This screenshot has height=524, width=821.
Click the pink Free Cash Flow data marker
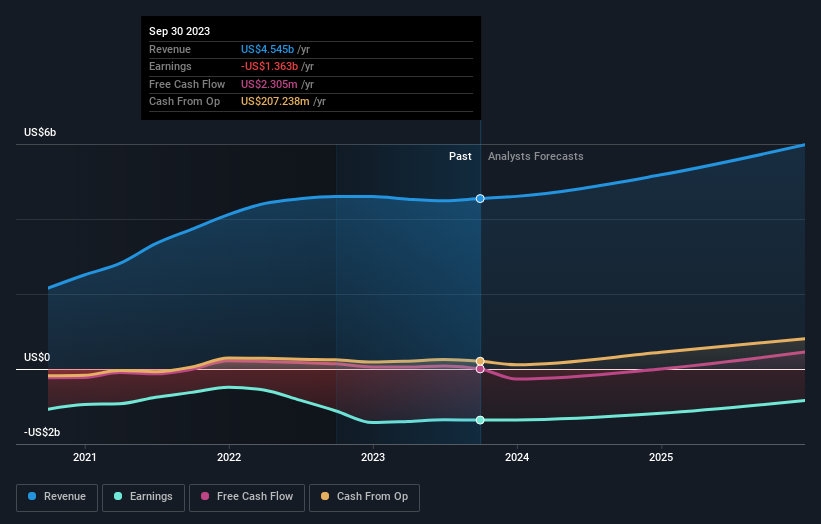pyautogui.click(x=480, y=369)
